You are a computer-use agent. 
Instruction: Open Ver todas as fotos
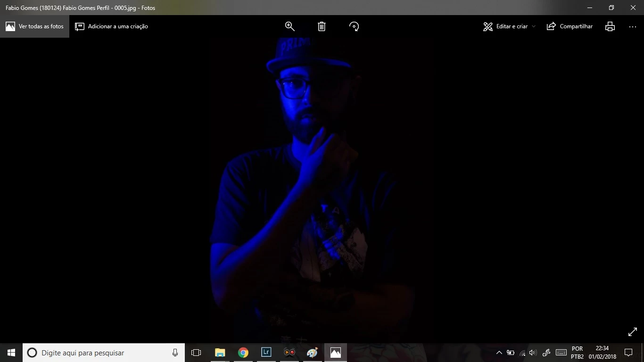(x=34, y=26)
